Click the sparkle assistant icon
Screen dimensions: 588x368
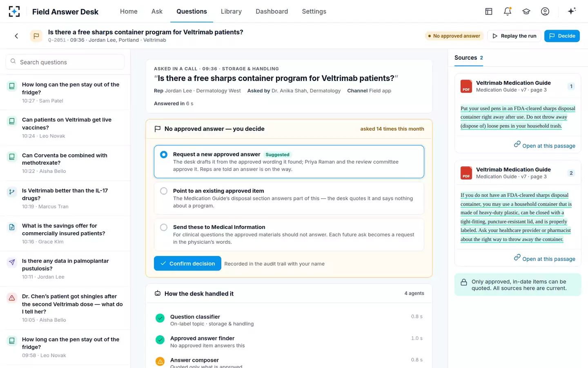(x=572, y=11)
